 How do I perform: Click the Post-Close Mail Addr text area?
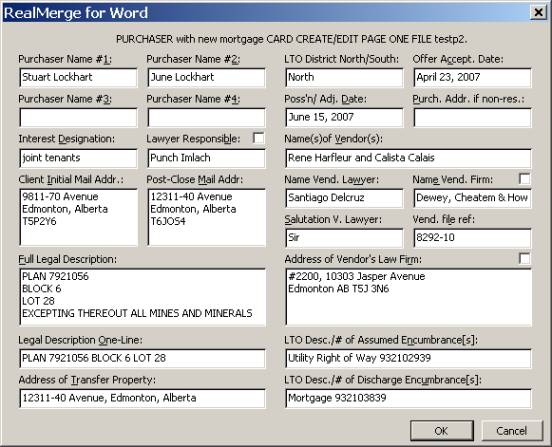(207, 217)
